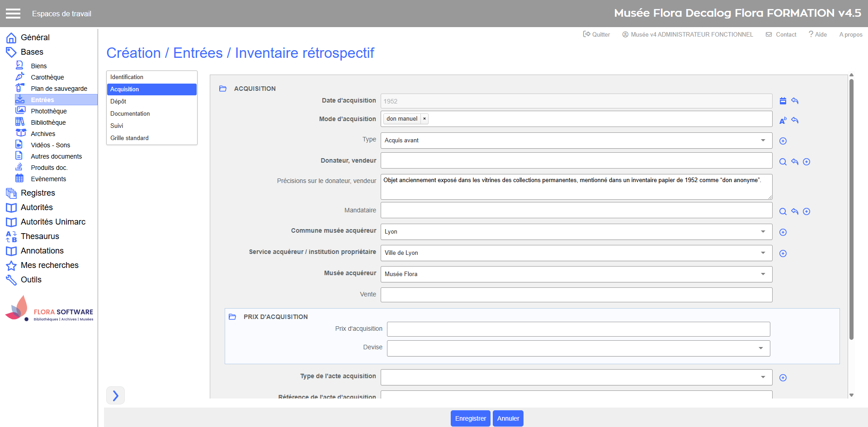This screenshot has width=868, height=427.
Task: Select the Dépôt section tab
Action: click(x=118, y=102)
